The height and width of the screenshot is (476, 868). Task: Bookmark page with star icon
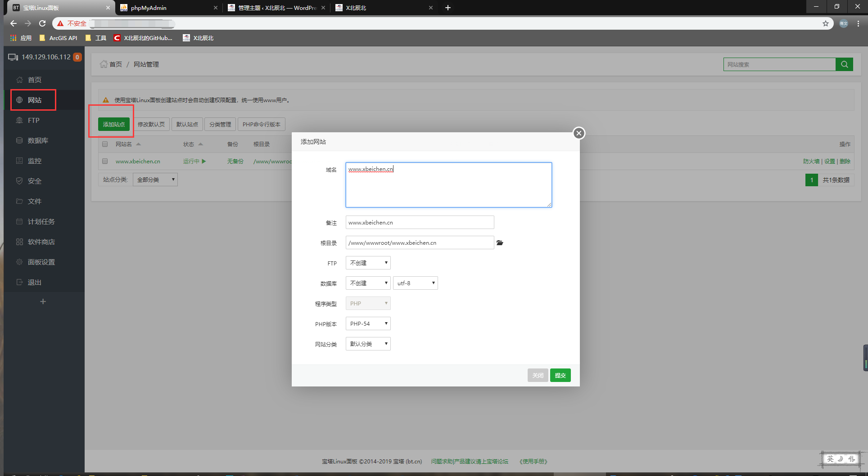point(826,23)
